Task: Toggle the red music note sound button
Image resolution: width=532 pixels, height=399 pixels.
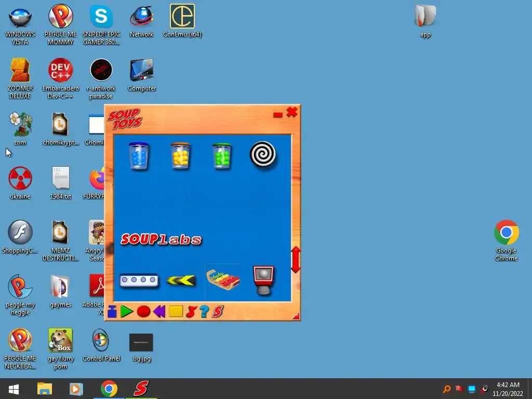Action: [191, 312]
